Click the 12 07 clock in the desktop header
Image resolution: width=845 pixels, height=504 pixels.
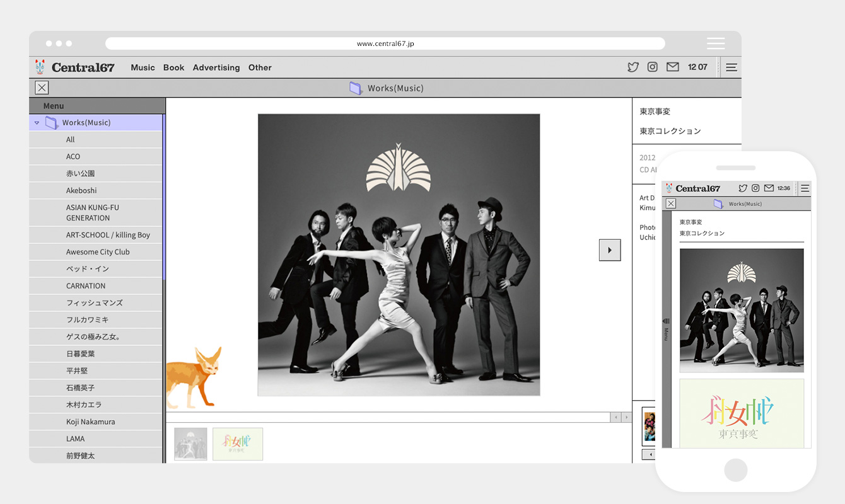697,67
